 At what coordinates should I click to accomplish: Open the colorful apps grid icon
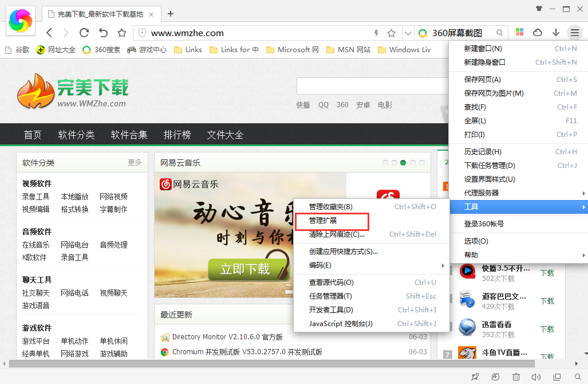pyautogui.click(x=519, y=32)
